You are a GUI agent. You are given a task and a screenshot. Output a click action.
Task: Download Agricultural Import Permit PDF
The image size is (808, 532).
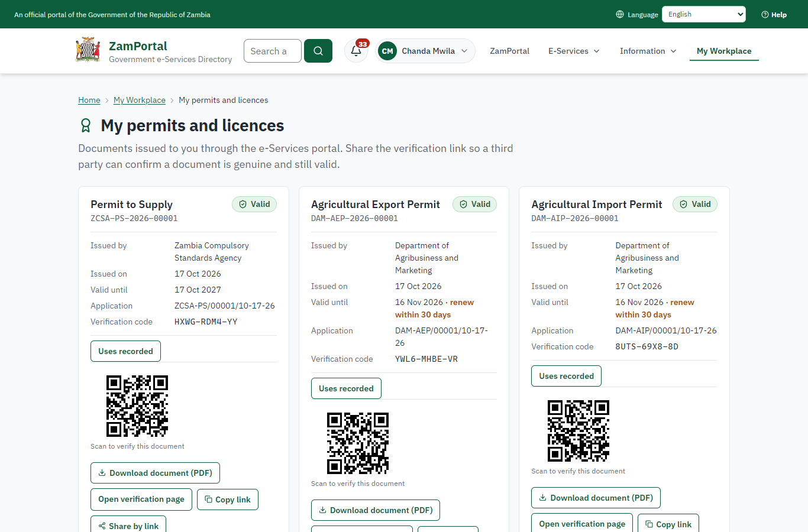(x=596, y=498)
